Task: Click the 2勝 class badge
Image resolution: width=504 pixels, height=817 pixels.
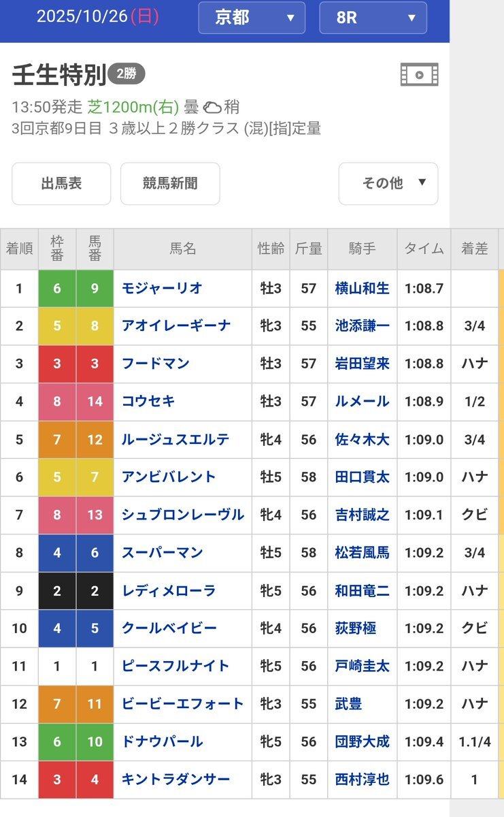Action: coord(127,74)
